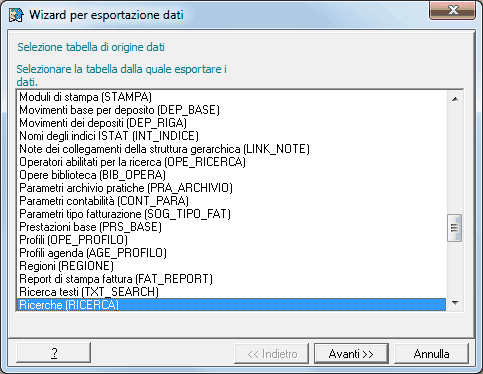Choose Opere biblioteca (BIB_OPERA)
Screen dimensions: 483x374
coord(231,175)
